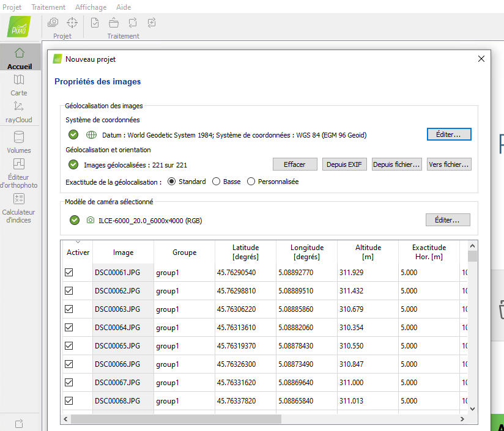This screenshot has height=431, width=504.
Task: Click the Pix4D logo icon
Action: point(18,27)
